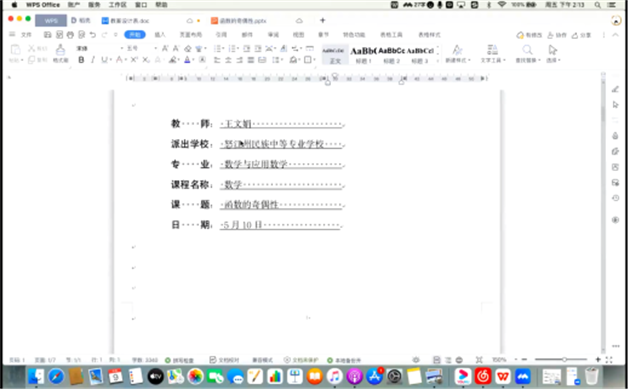Click the text highlight color swatch
Viewport: 630px width, 390px height.
173,60
